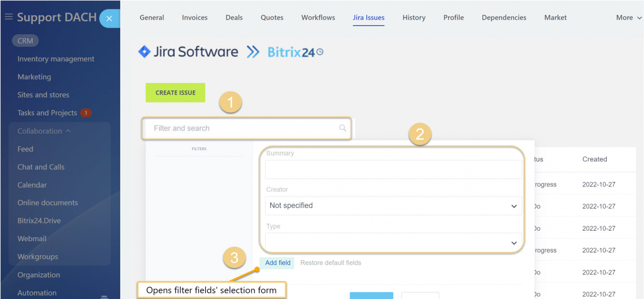Select the Jira Issues tab
Viewport: 644px width, 299px height.
click(369, 18)
